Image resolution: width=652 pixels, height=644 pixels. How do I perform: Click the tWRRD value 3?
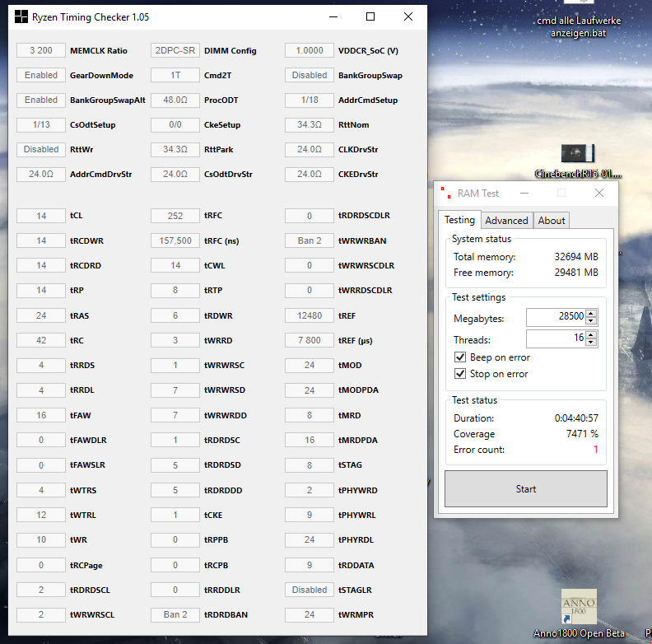175,340
